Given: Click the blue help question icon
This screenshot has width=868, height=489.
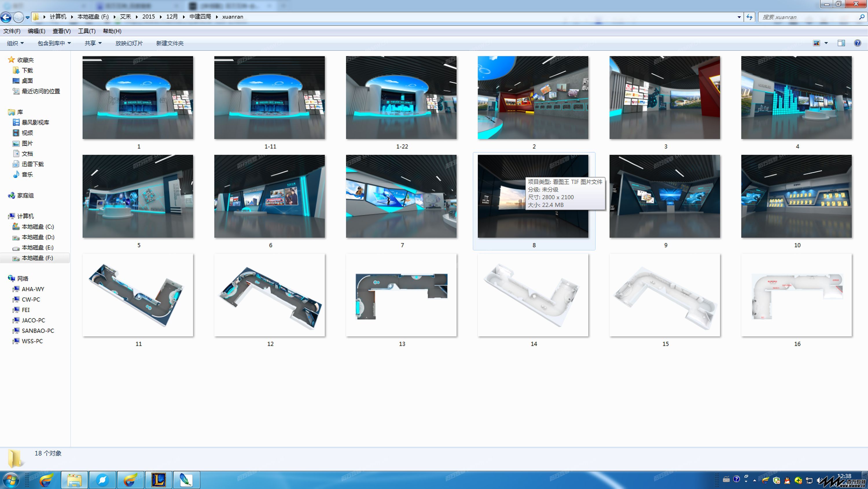Looking at the screenshot, I should coord(858,43).
